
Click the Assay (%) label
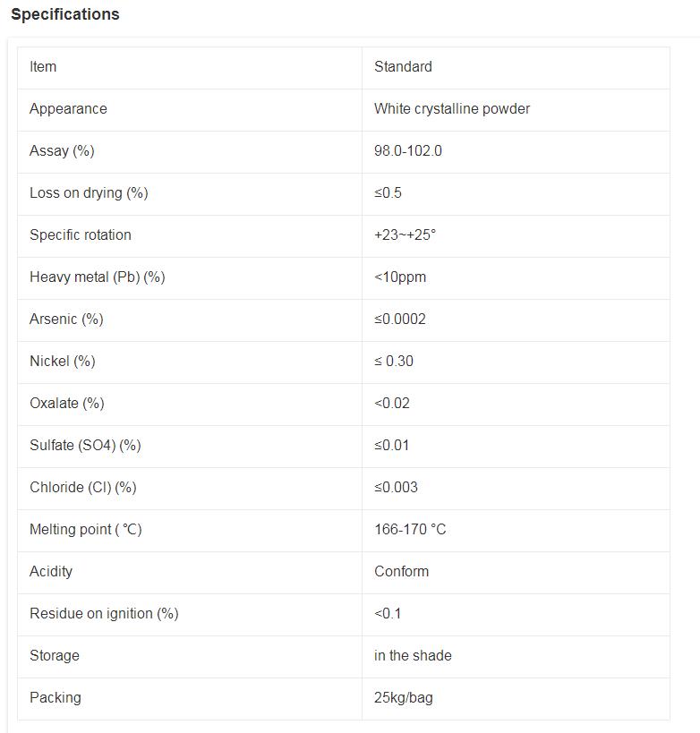click(62, 150)
